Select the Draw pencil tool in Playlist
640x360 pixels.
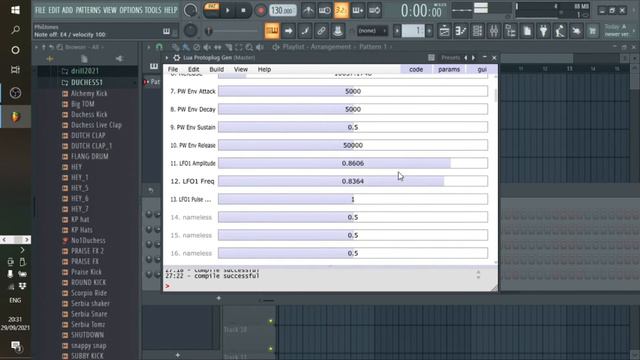pos(176,47)
